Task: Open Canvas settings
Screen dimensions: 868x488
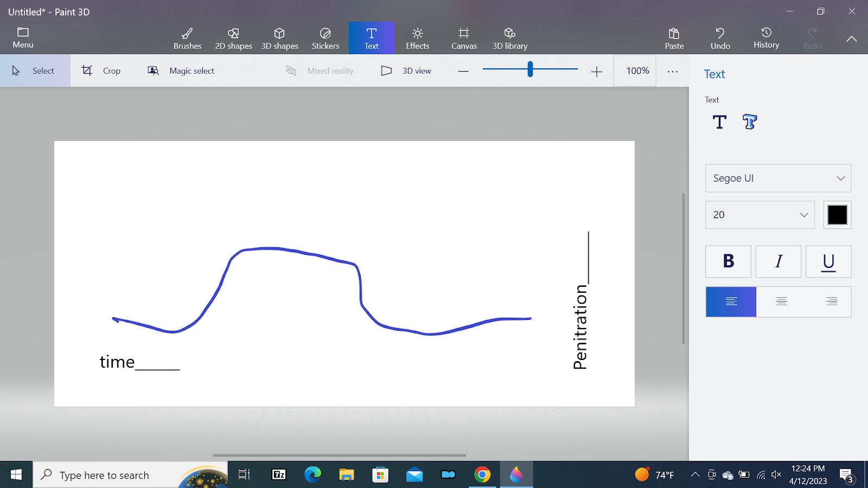Action: (464, 38)
